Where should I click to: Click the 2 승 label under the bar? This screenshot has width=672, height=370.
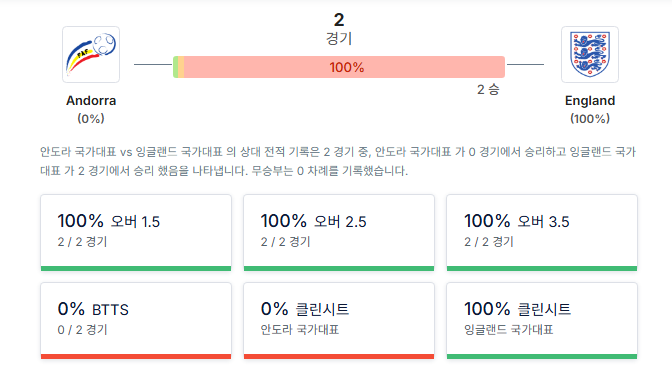click(488, 90)
